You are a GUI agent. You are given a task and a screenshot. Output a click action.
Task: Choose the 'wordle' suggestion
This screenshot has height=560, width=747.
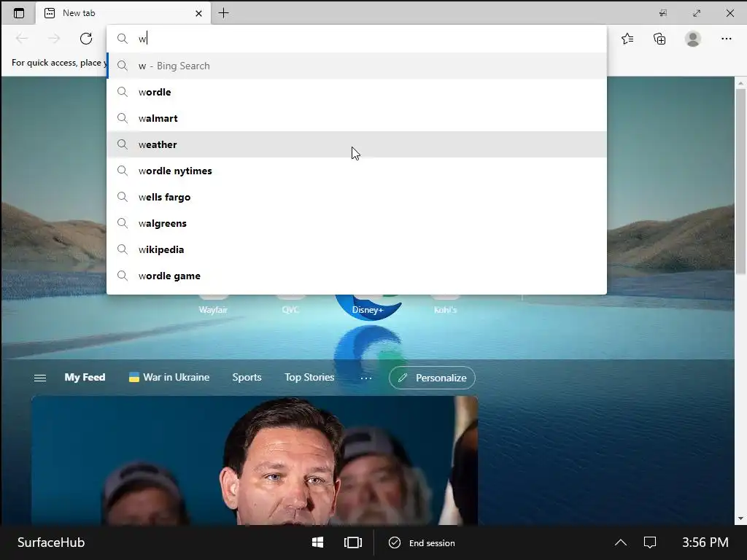[356, 92]
